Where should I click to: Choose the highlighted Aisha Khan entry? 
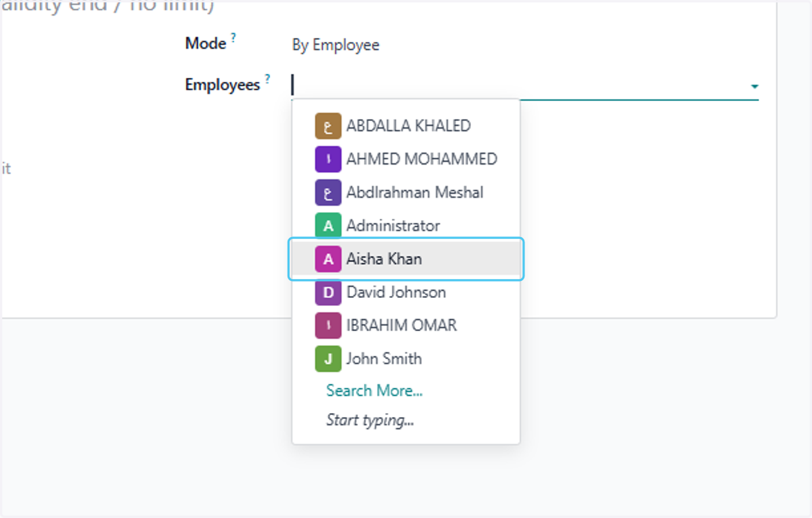pos(406,259)
